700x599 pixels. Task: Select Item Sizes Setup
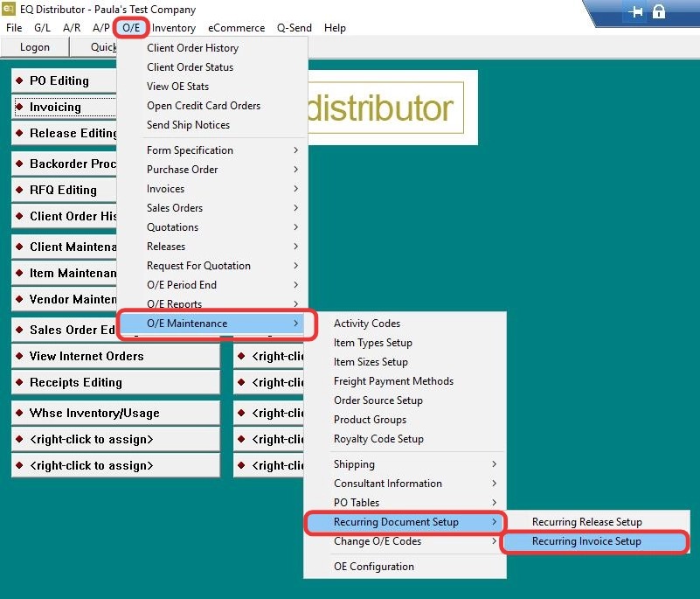(405, 361)
